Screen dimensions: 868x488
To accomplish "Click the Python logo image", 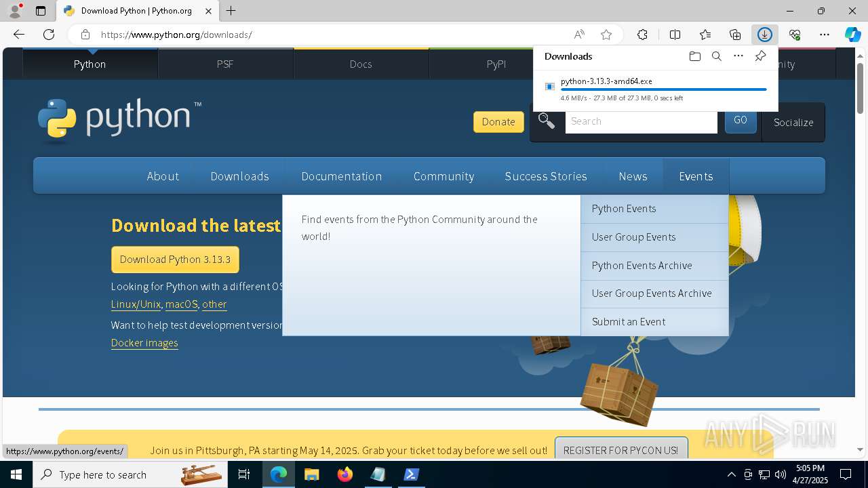I will tap(119, 121).
